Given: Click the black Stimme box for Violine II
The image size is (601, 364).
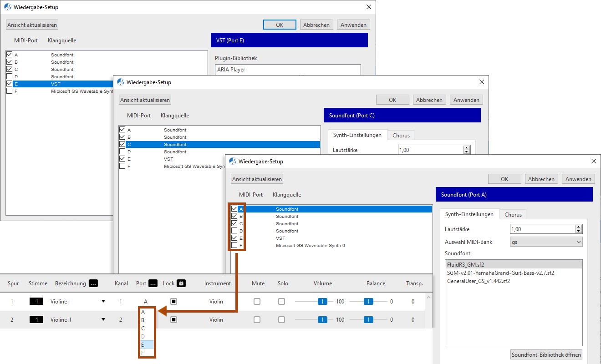Looking at the screenshot, I should [x=36, y=319].
